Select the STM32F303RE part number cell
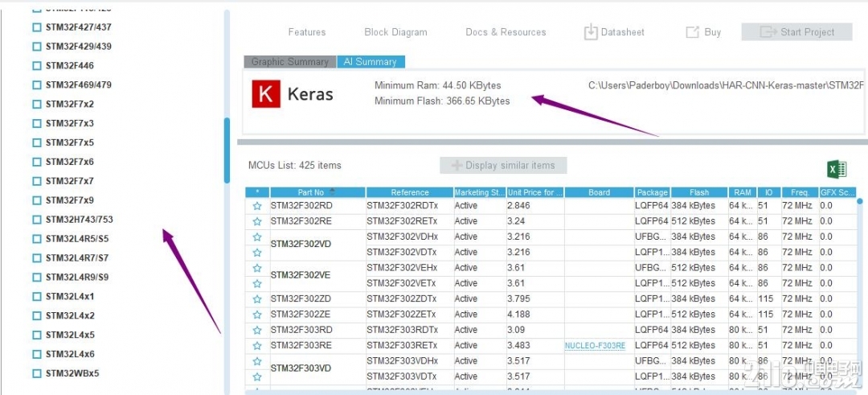Screen dimensions: 868x395 tap(317, 345)
